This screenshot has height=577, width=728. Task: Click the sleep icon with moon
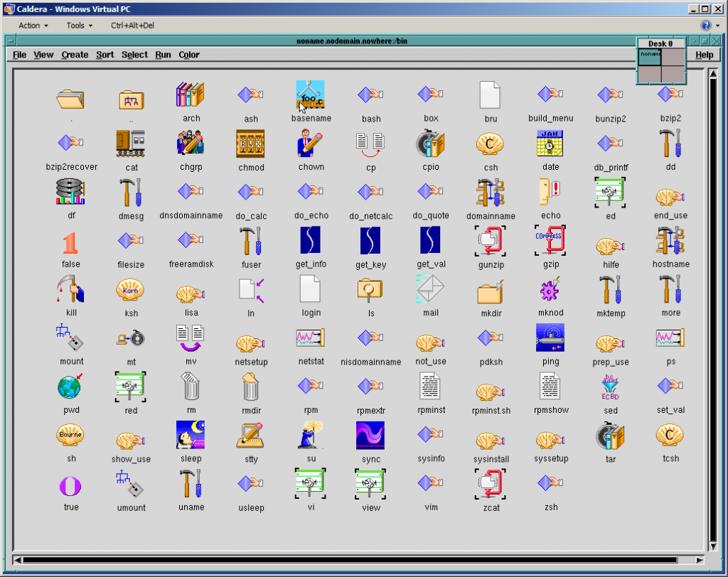click(191, 435)
